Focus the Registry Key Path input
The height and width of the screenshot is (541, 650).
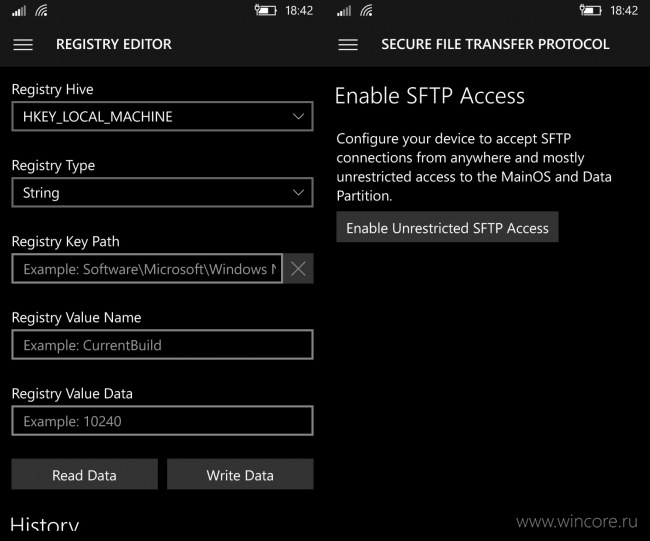[147, 269]
